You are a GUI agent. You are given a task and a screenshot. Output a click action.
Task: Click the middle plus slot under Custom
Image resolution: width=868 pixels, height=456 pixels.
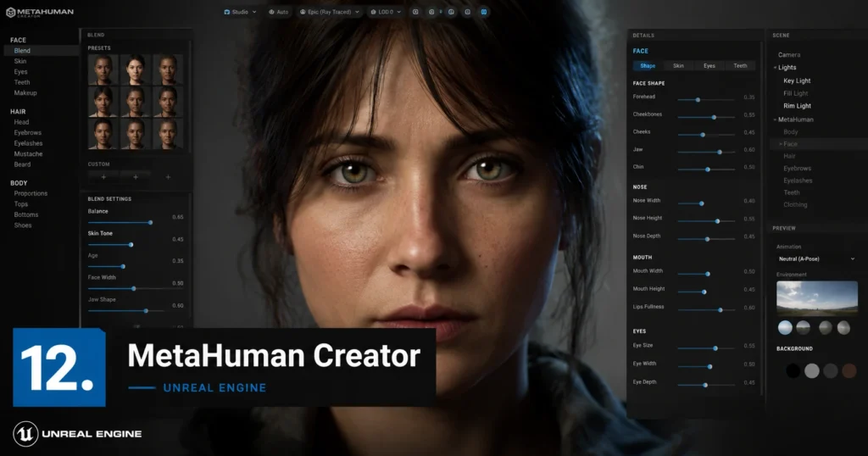tap(136, 177)
